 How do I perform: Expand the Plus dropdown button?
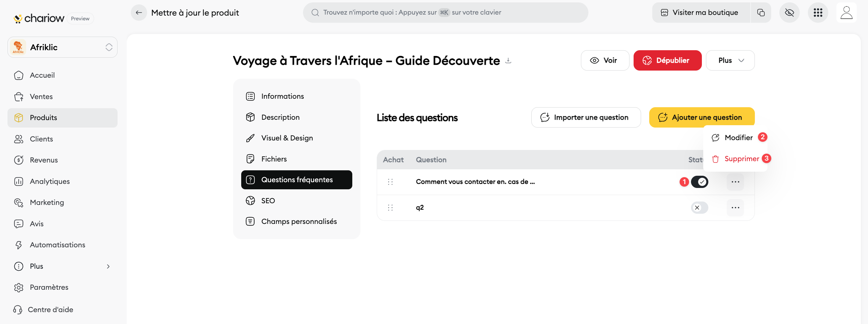coord(730,60)
